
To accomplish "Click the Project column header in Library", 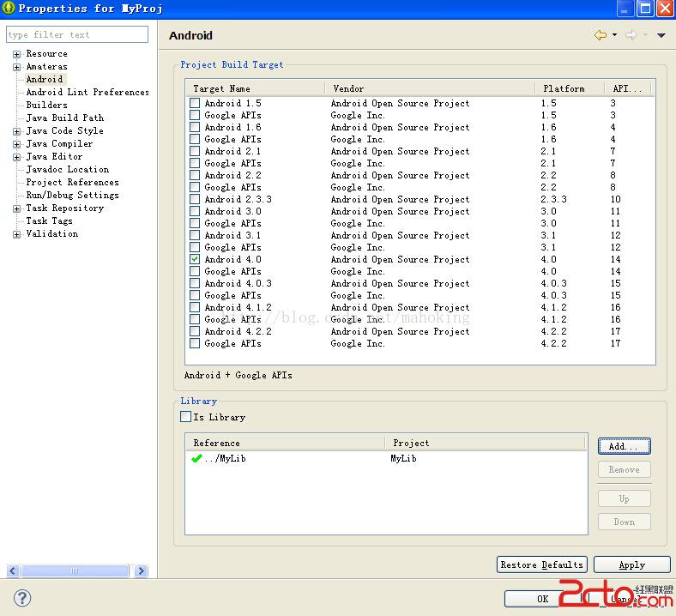I will click(x=485, y=443).
